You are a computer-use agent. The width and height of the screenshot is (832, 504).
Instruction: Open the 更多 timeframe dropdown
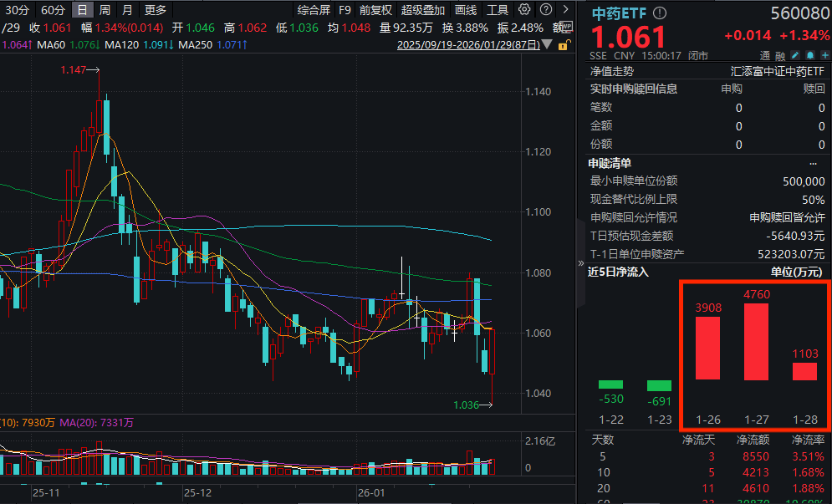(156, 11)
